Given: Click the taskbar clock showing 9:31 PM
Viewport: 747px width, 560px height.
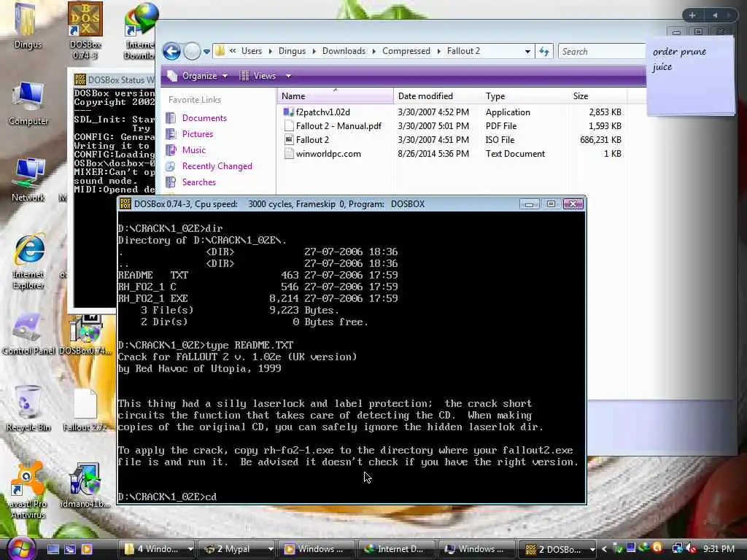Looking at the screenshot, I should [x=719, y=549].
